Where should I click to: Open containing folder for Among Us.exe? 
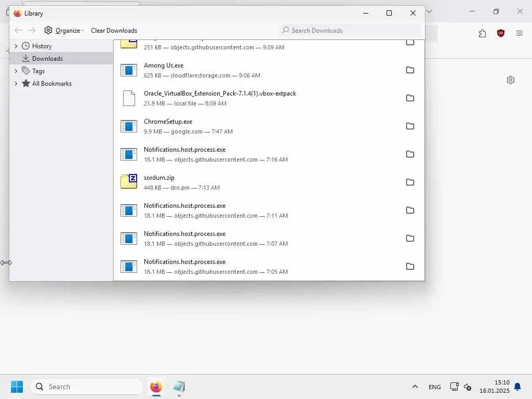[x=410, y=70]
